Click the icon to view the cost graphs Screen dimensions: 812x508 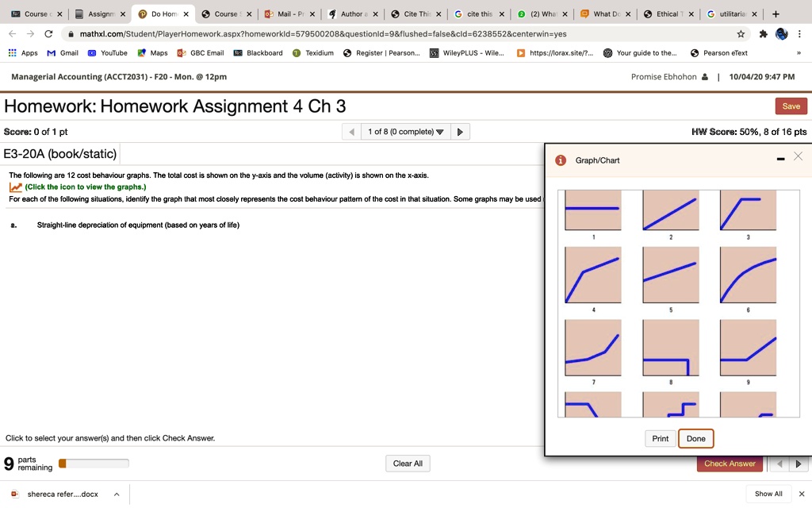pos(17,187)
